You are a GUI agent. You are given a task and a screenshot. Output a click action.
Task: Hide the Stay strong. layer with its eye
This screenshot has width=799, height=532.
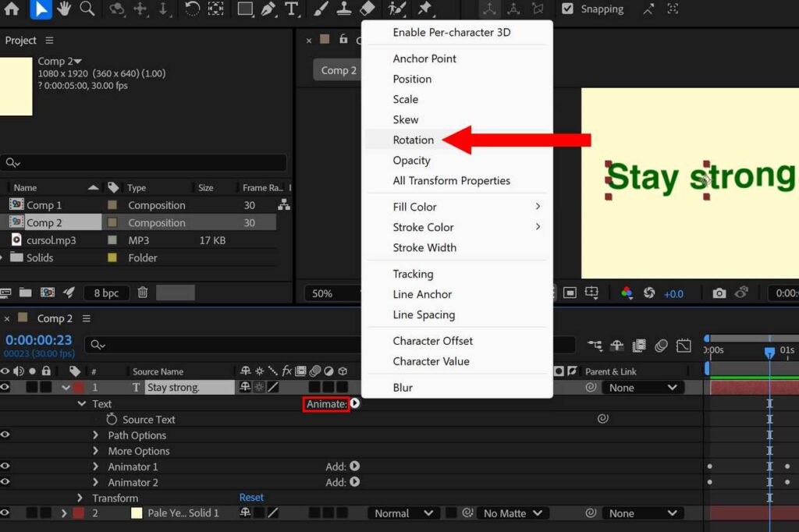pos(5,387)
